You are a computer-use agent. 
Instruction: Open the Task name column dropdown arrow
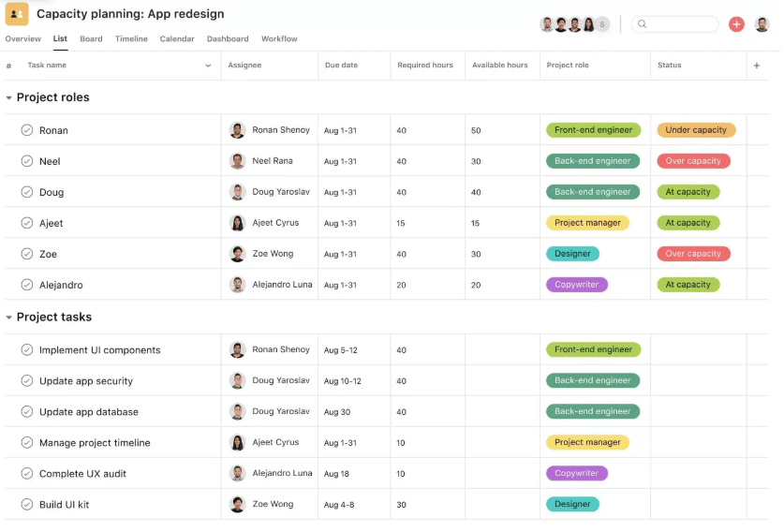[208, 66]
